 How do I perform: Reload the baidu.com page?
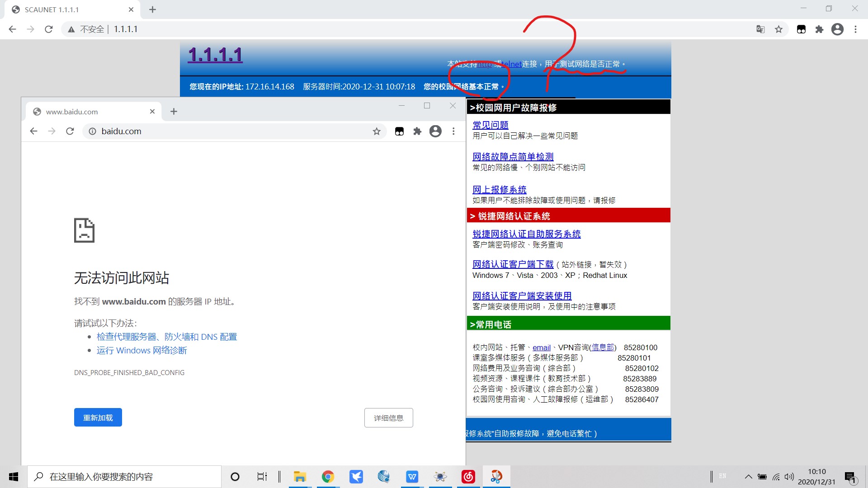coord(70,131)
